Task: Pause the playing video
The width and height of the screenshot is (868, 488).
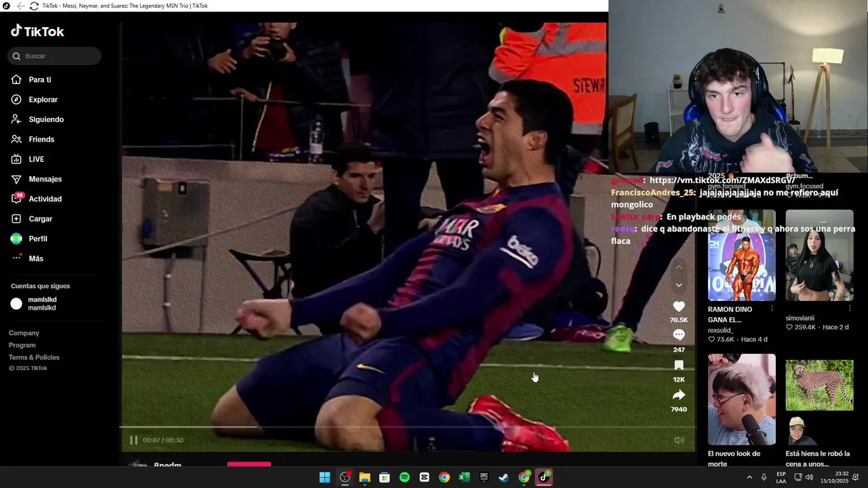Action: [134, 440]
